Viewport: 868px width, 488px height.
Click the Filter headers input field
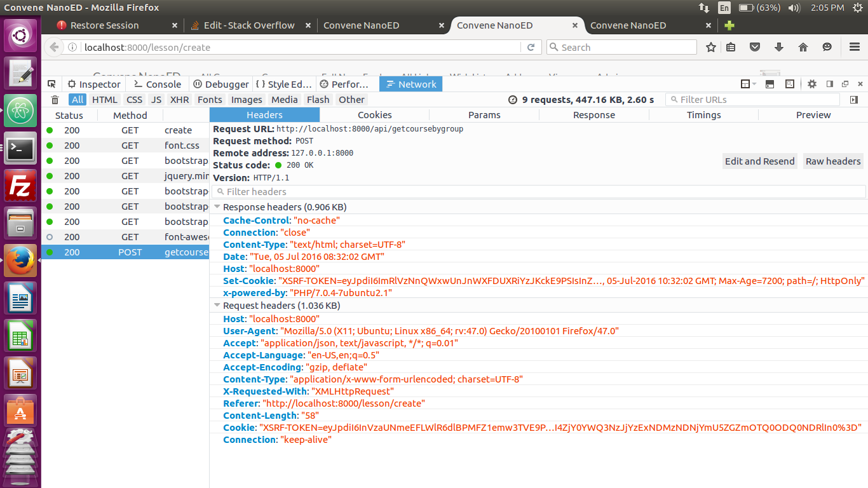[540, 192]
